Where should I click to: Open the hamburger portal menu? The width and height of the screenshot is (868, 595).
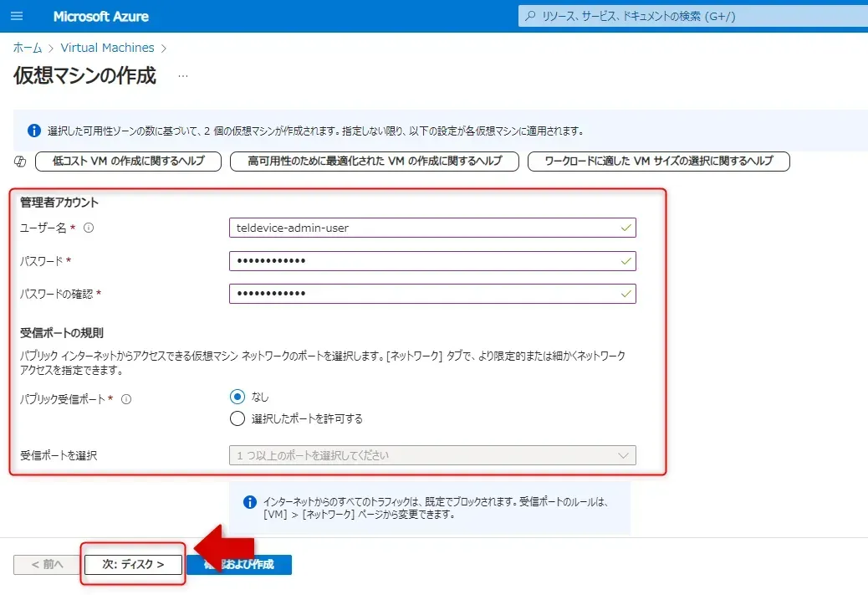pos(17,17)
